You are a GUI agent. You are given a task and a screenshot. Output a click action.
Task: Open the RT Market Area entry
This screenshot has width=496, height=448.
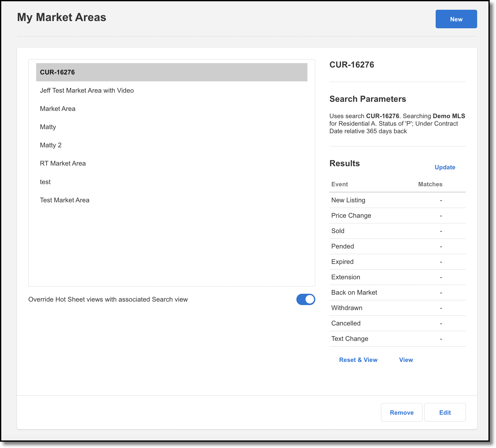(x=172, y=163)
